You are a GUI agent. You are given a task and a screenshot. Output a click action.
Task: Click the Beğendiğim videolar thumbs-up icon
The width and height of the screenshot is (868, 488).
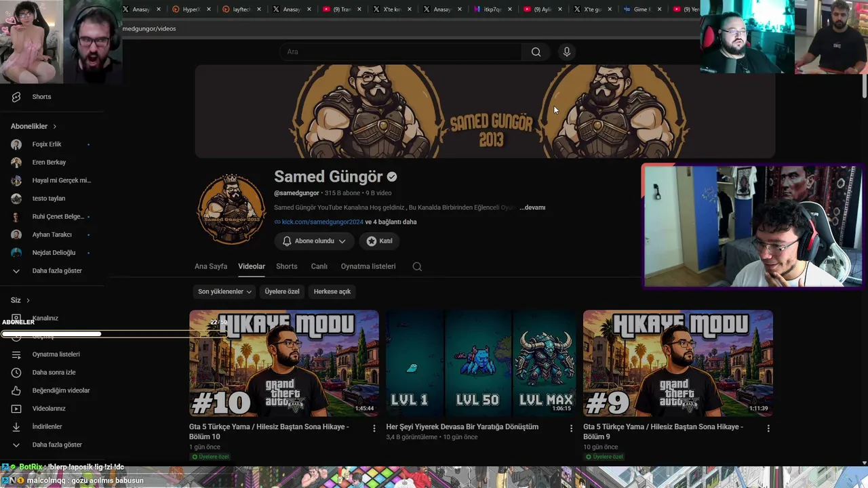click(x=16, y=390)
